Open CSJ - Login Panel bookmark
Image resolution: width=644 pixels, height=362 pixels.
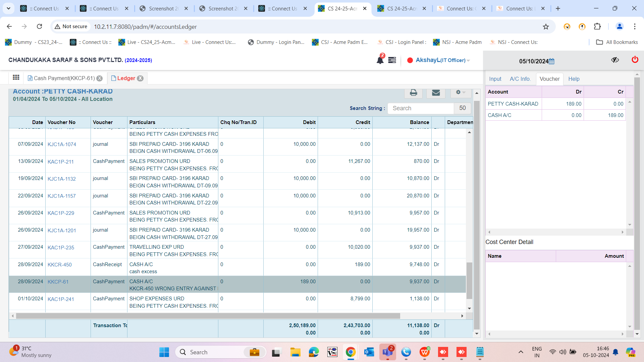[402, 42]
